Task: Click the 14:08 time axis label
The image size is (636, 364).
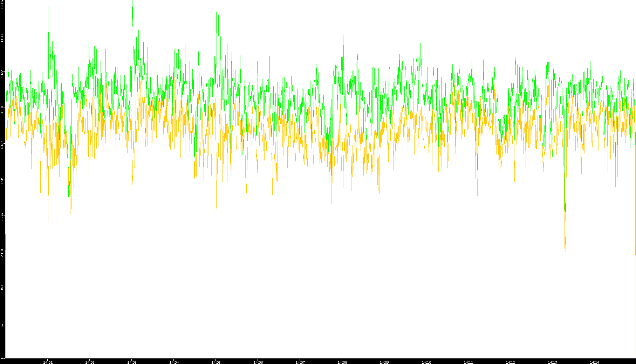Action: pos(342,362)
